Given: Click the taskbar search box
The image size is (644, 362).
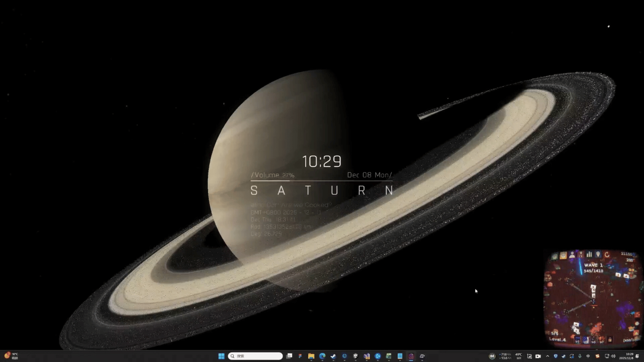Looking at the screenshot, I should click(256, 356).
